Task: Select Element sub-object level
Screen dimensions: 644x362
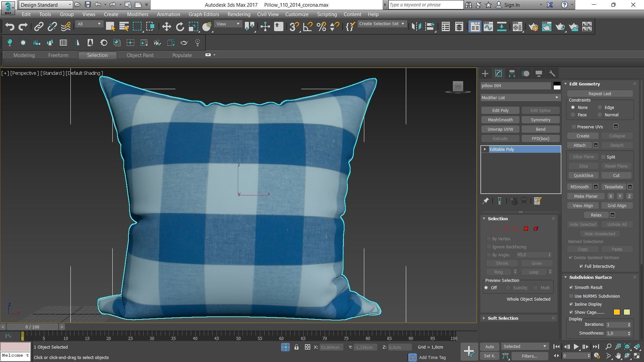Action: [x=536, y=229]
